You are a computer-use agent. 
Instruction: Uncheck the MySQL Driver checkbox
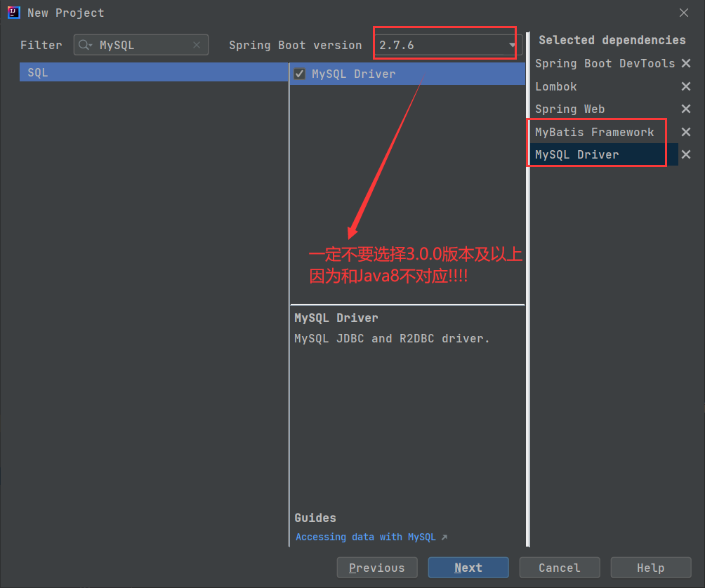299,74
